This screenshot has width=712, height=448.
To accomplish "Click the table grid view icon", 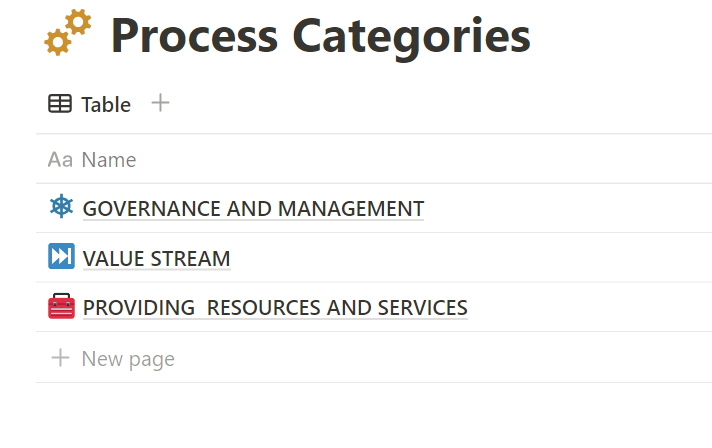I will click(x=60, y=104).
